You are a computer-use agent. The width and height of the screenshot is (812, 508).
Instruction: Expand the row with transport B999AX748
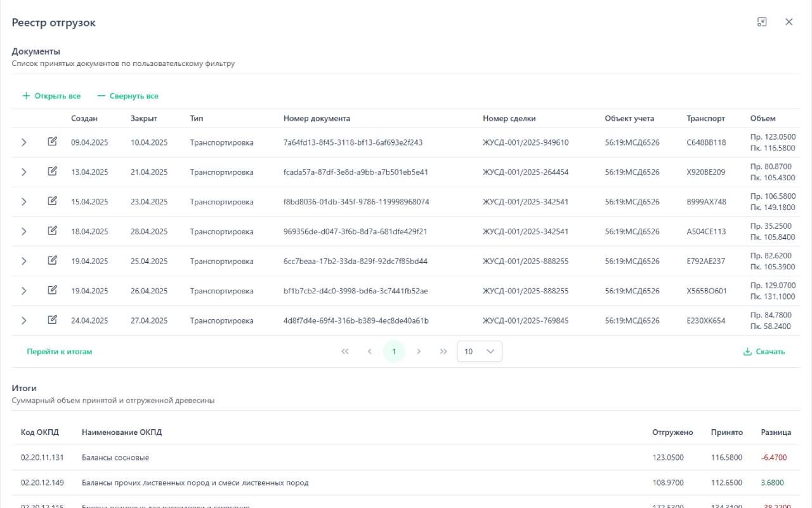(24, 202)
